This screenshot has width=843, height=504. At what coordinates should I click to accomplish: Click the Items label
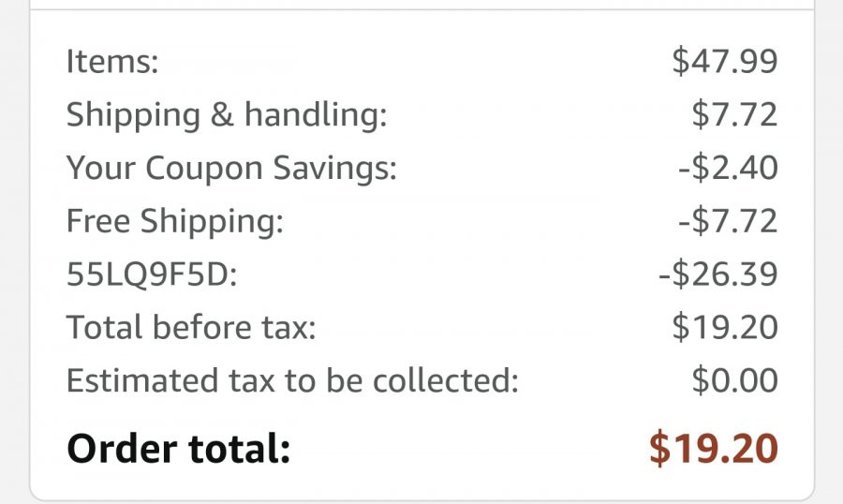pyautogui.click(x=112, y=61)
